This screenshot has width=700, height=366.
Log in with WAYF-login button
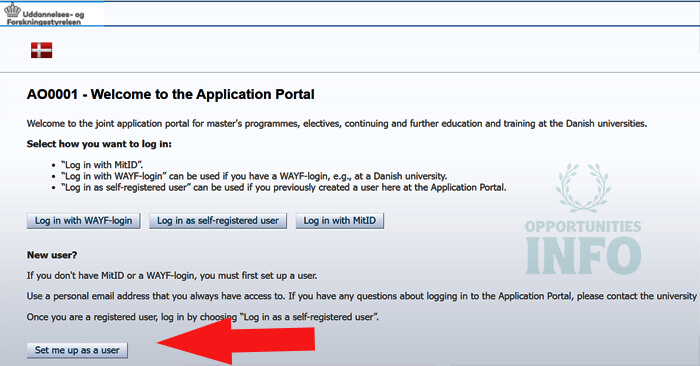[x=83, y=221]
